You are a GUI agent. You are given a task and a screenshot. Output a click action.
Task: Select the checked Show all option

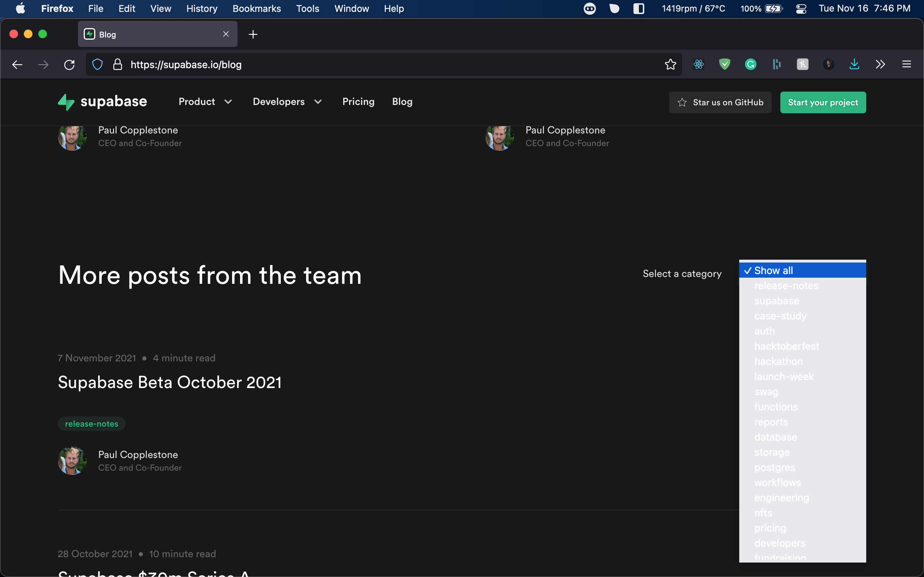coord(802,270)
